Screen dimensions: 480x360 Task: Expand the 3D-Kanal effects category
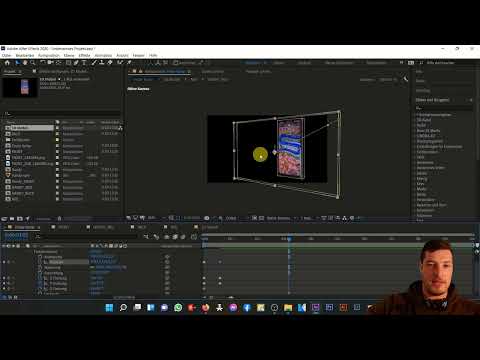(x=416, y=120)
